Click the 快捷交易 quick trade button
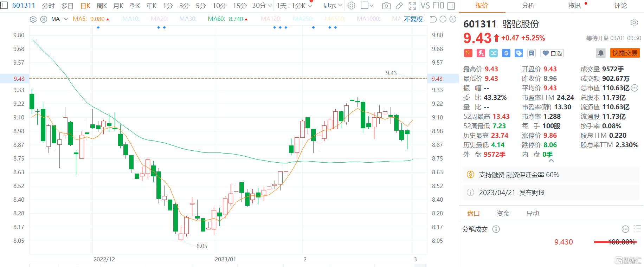Viewport: 644px width, 267px height. coord(625,53)
